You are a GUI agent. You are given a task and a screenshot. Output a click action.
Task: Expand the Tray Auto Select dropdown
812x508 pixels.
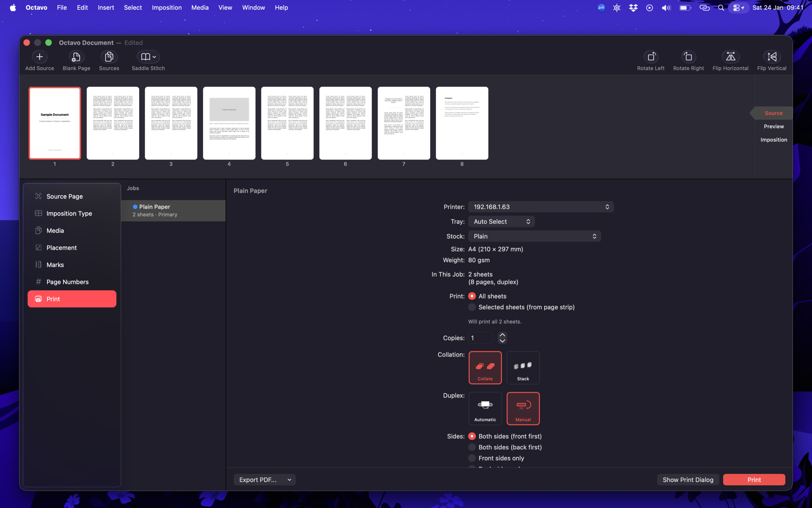point(501,222)
